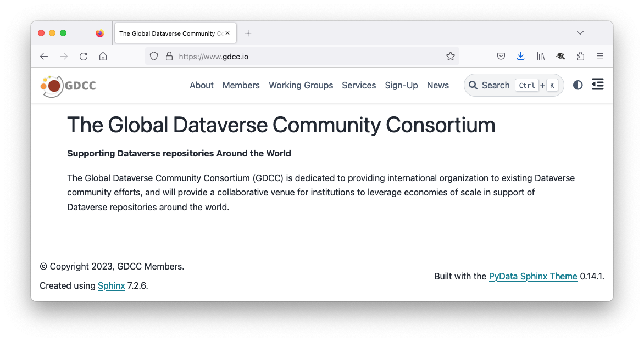Image resolution: width=644 pixels, height=342 pixels.
Task: Open the Sphinx link in footer
Action: [x=111, y=285]
